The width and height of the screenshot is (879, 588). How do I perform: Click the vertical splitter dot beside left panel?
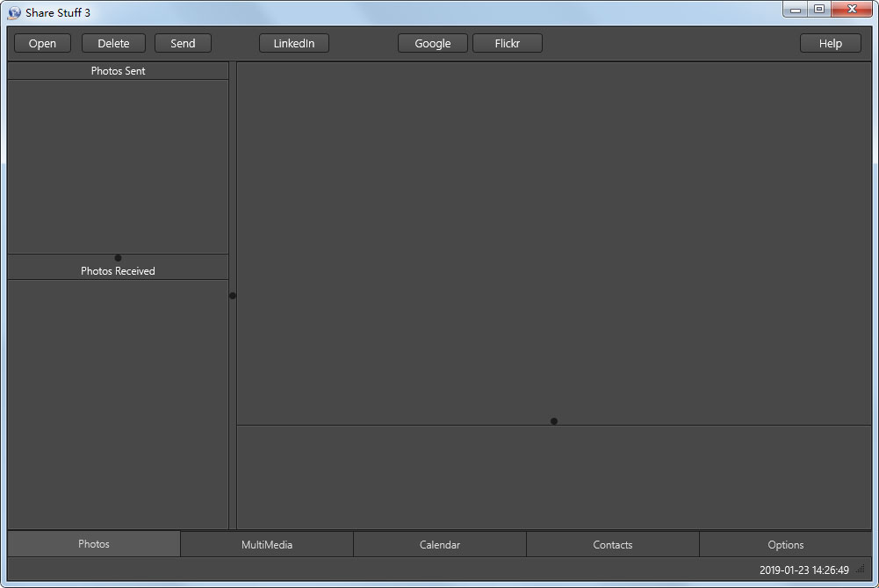click(233, 296)
